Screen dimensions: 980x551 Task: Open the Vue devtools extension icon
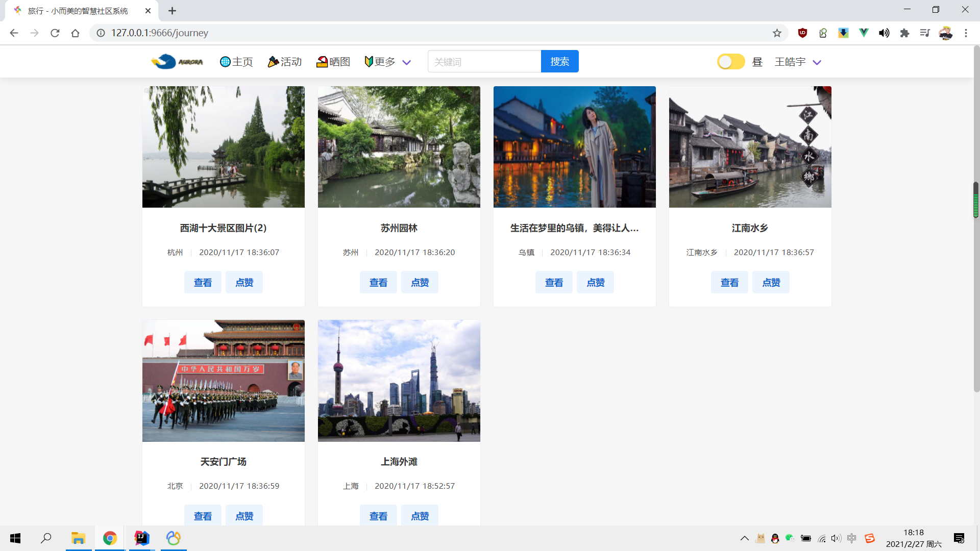click(864, 33)
